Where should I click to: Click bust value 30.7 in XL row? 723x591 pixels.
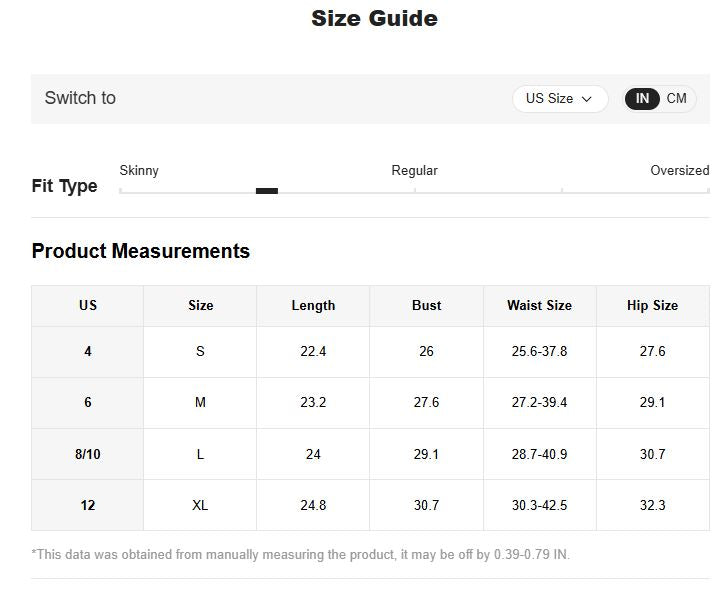427,505
